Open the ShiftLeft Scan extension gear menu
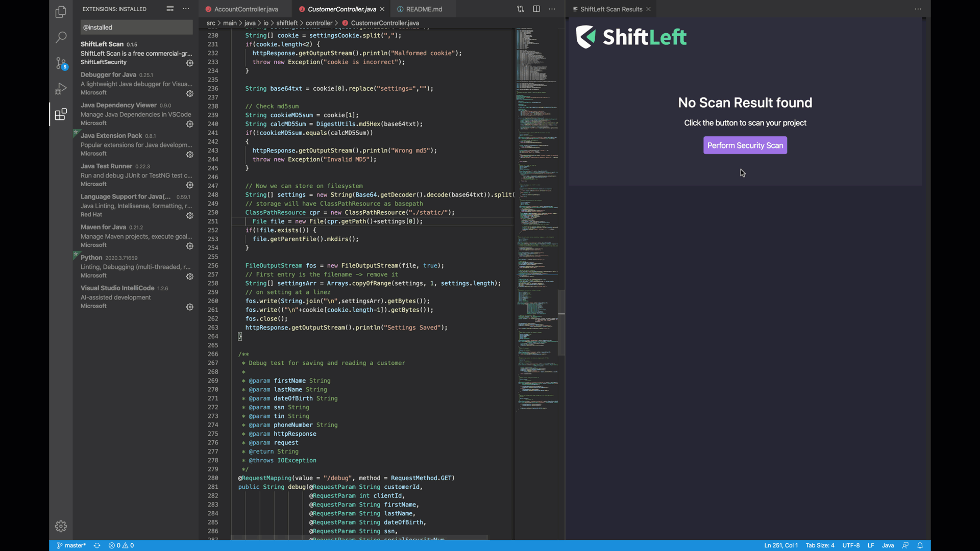 tap(190, 63)
